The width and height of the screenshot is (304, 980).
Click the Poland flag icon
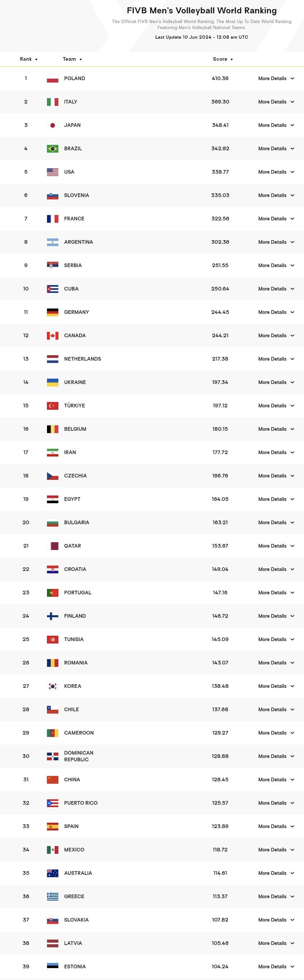52,79
